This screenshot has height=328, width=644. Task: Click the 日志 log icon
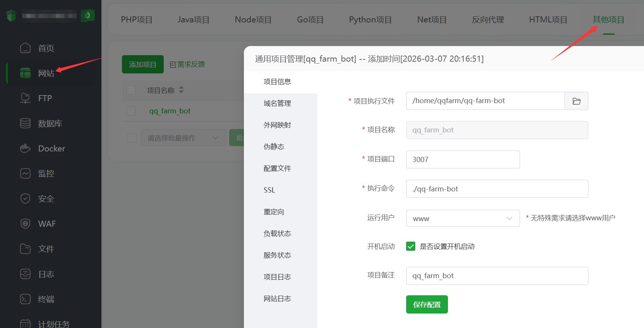click(25, 274)
